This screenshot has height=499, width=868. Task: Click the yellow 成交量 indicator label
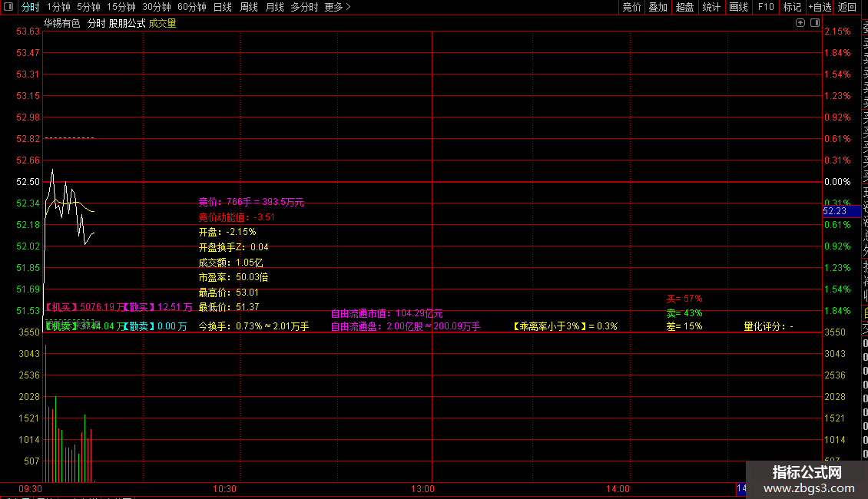point(162,23)
